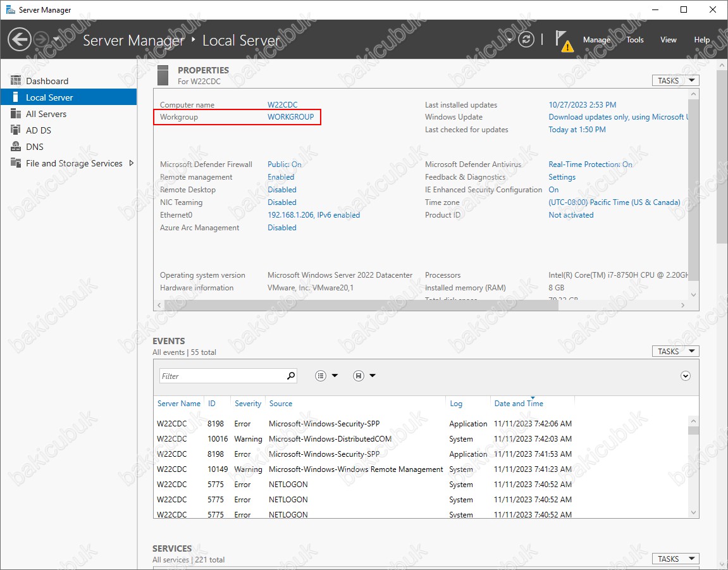Click Real-Time Protection: On link
This screenshot has width=728, height=570.
[590, 164]
